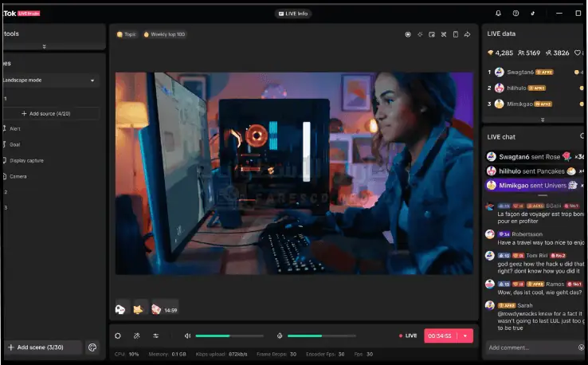Click the circular settings icon in bottom bar

118,336
